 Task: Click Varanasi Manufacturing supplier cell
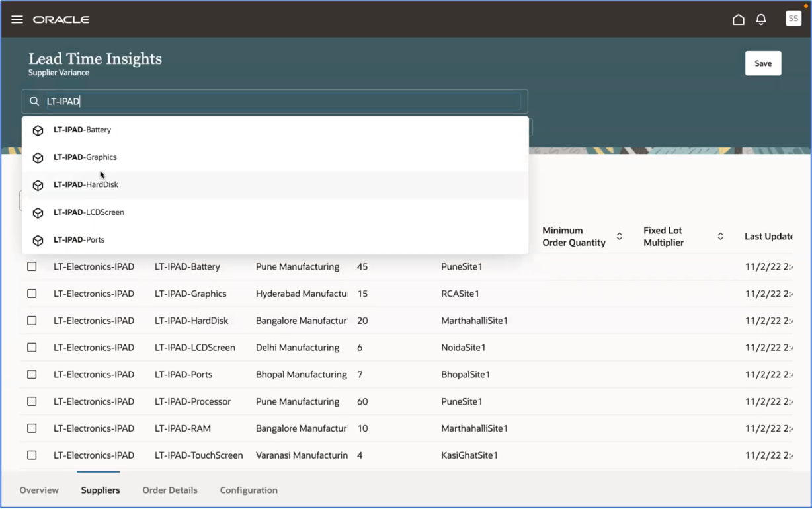pos(302,455)
